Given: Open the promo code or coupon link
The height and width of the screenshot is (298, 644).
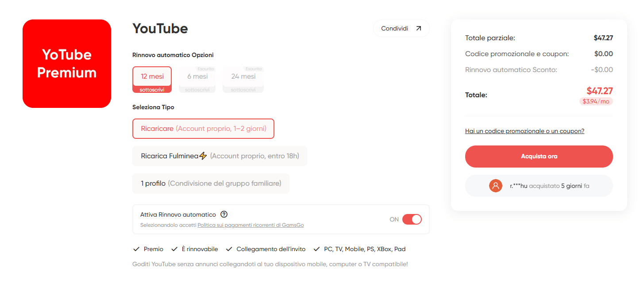Looking at the screenshot, I should point(524,131).
